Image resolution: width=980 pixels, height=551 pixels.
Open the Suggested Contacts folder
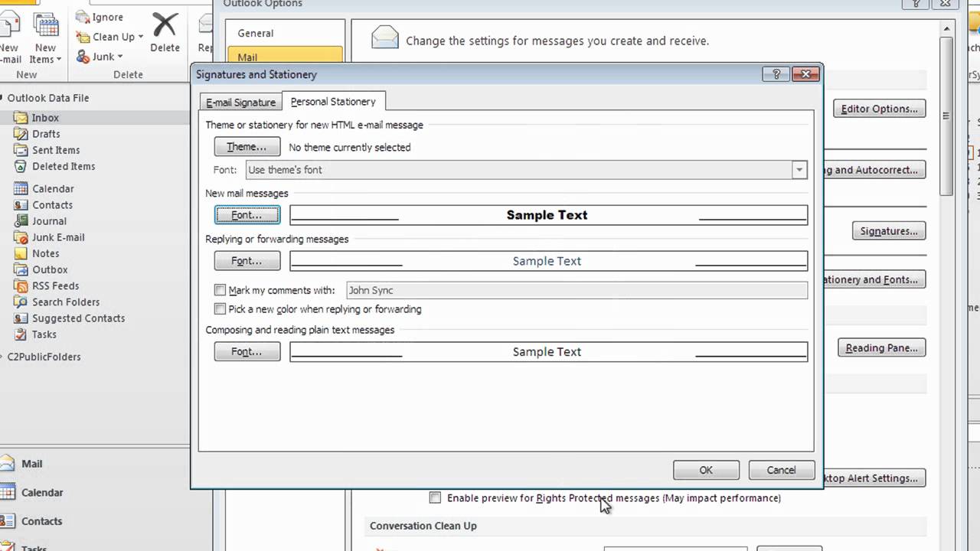pos(78,318)
